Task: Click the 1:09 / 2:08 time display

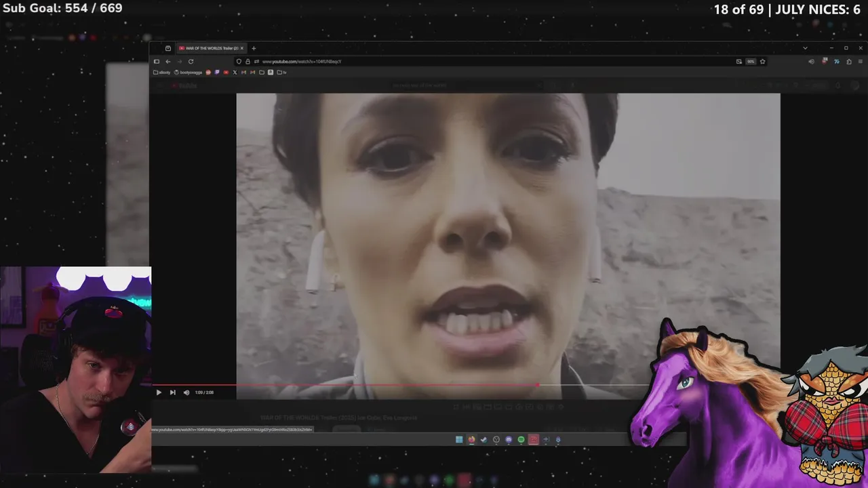Action: click(x=204, y=392)
